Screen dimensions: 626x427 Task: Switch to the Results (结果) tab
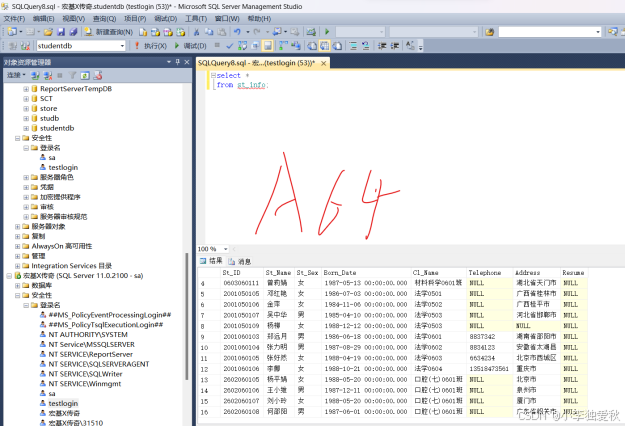pos(211,261)
